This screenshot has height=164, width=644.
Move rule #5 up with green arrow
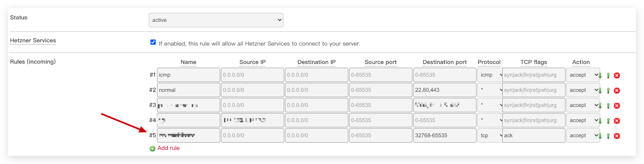tap(608, 136)
